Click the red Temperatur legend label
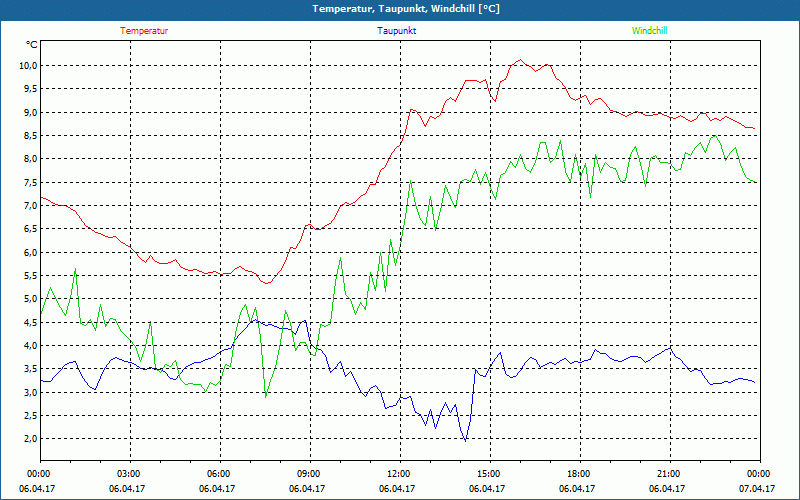Image resolution: width=800 pixels, height=500 pixels. pyautogui.click(x=144, y=31)
